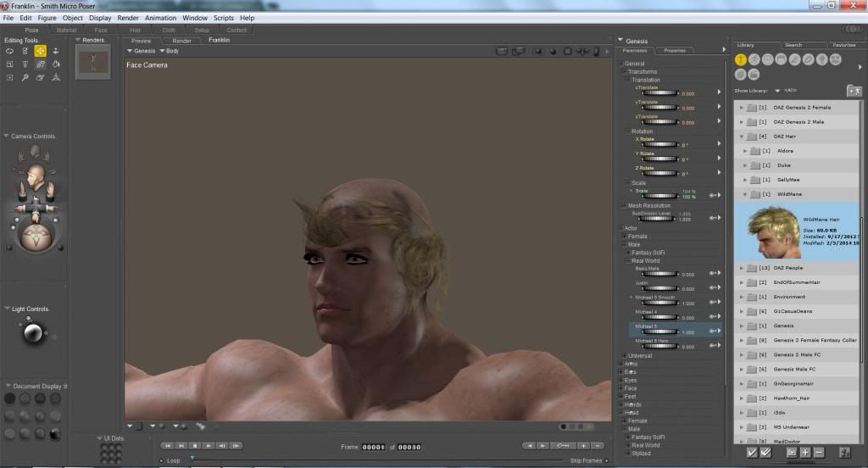
Task: Open the Body actor dropdown in viewport
Action: (x=170, y=51)
